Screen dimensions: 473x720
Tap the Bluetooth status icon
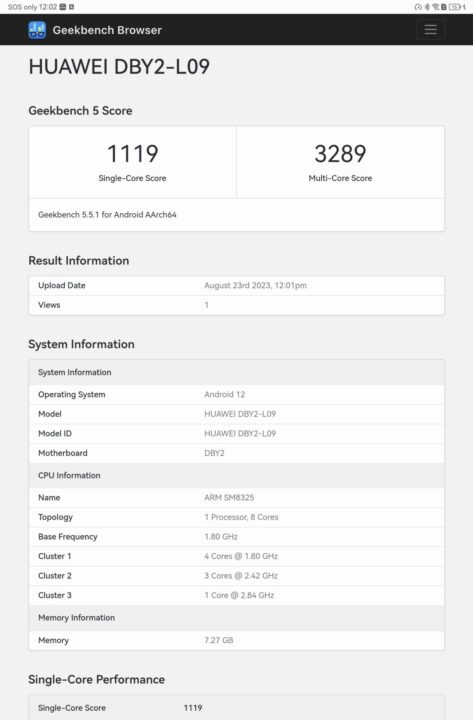(x=427, y=7)
